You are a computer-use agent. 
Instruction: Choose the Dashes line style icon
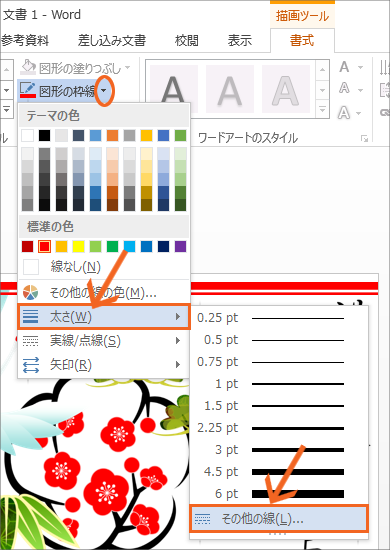(x=31, y=341)
